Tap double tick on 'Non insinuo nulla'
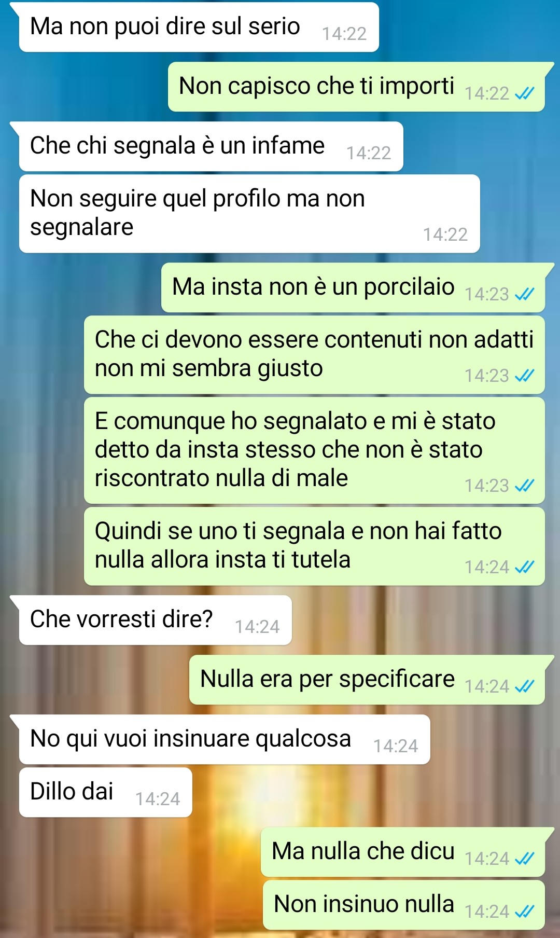Viewport: 560px width, 938px height. (x=524, y=912)
